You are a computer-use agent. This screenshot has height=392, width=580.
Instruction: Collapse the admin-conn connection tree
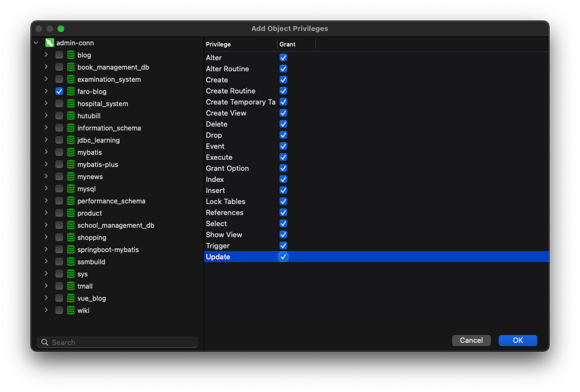click(35, 43)
